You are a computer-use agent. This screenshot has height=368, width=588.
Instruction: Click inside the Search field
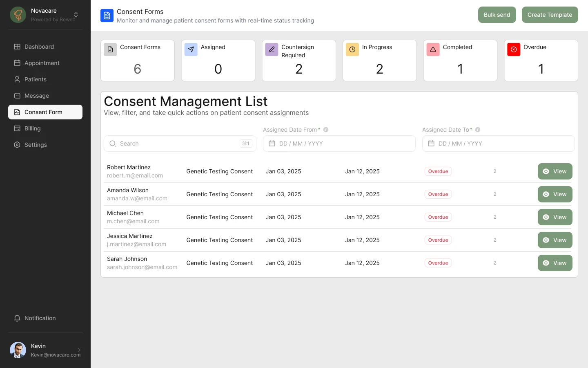pyautogui.click(x=180, y=144)
